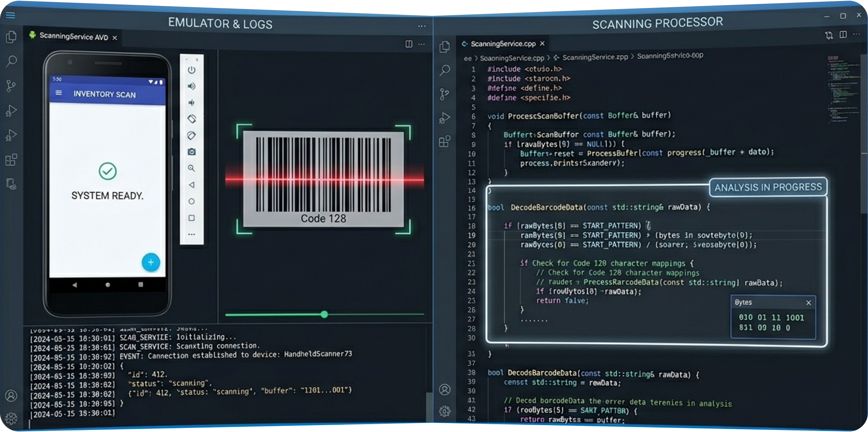868x432 pixels.
Task: Open Explorer in left window activity bar
Action: click(11, 37)
